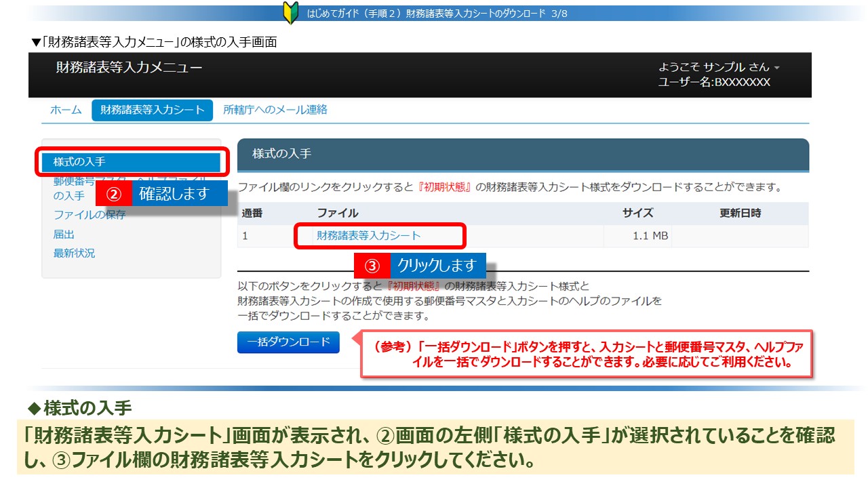Select 様式の入手 in the left sidebar
The height and width of the screenshot is (488, 868).
[x=79, y=162]
